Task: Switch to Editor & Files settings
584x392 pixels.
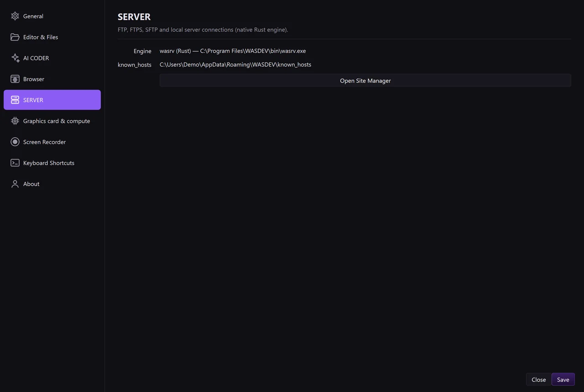Action: tap(52, 37)
